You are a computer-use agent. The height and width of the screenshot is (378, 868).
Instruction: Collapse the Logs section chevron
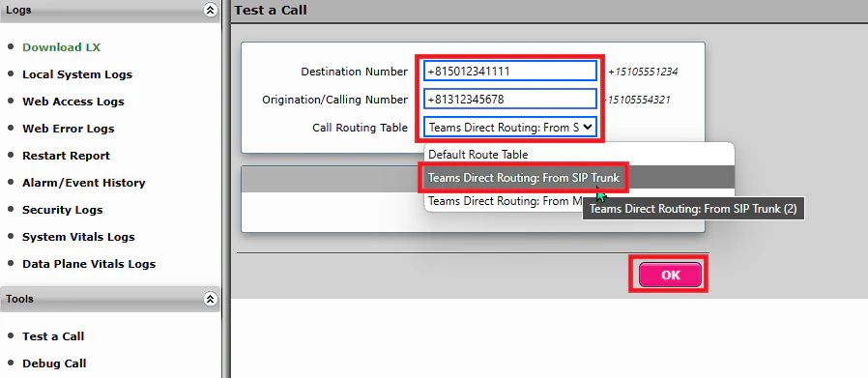[x=210, y=10]
